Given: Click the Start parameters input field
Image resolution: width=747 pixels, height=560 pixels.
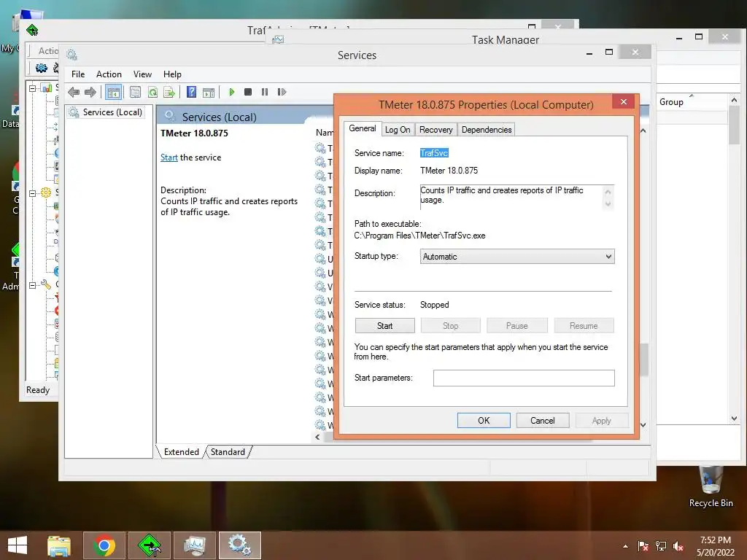Looking at the screenshot, I should (524, 378).
